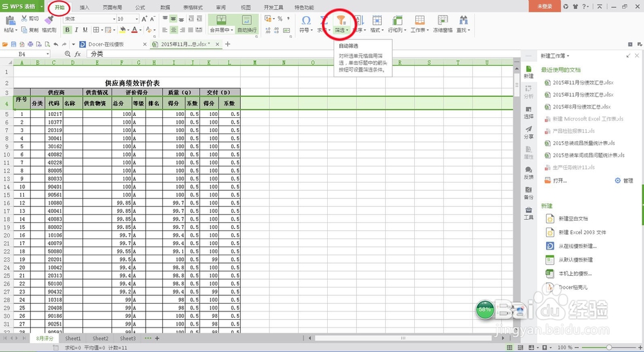Click the Filter funnel icon
This screenshot has height=352, width=644.
coord(341,20)
